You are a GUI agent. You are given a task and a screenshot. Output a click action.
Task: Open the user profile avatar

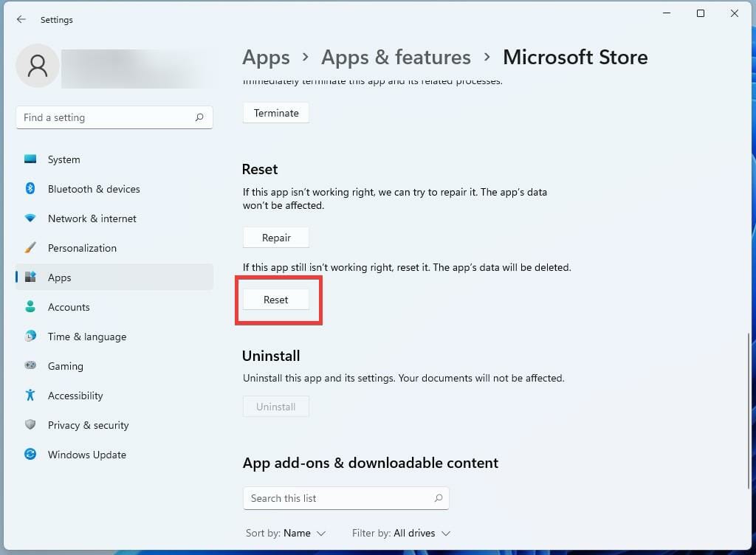coord(38,66)
